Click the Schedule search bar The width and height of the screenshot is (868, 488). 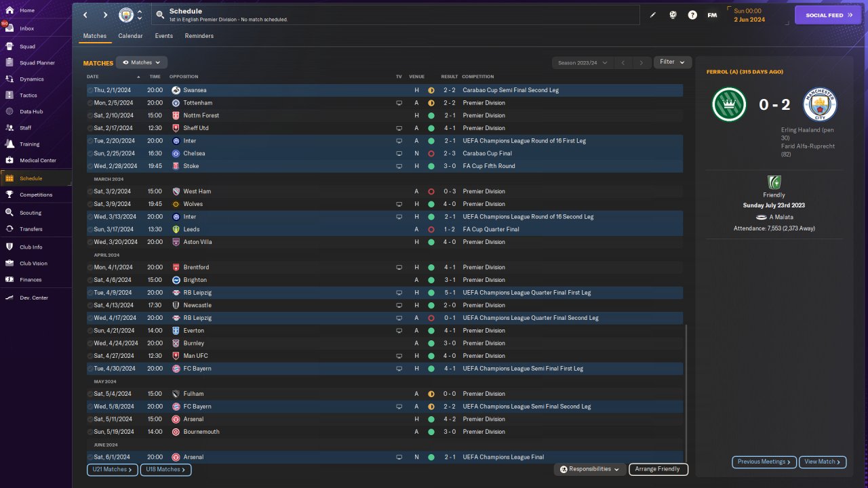[395, 15]
